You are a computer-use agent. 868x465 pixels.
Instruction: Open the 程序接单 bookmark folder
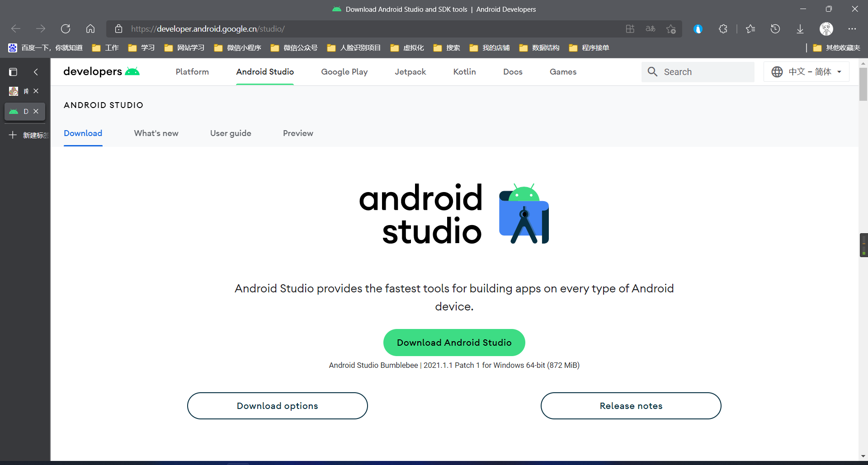point(589,48)
